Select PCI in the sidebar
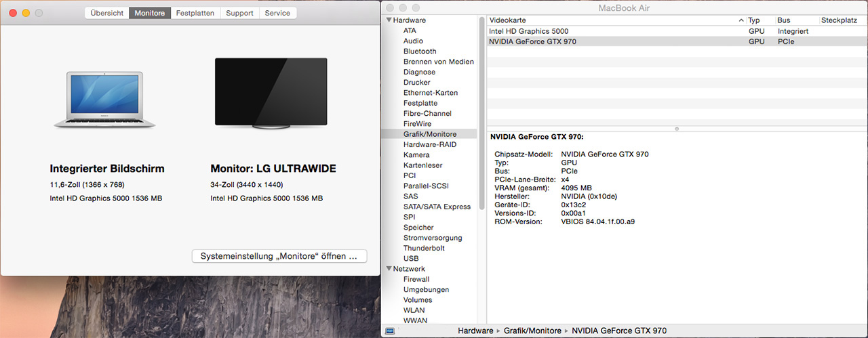This screenshot has height=338, width=868. tap(410, 175)
